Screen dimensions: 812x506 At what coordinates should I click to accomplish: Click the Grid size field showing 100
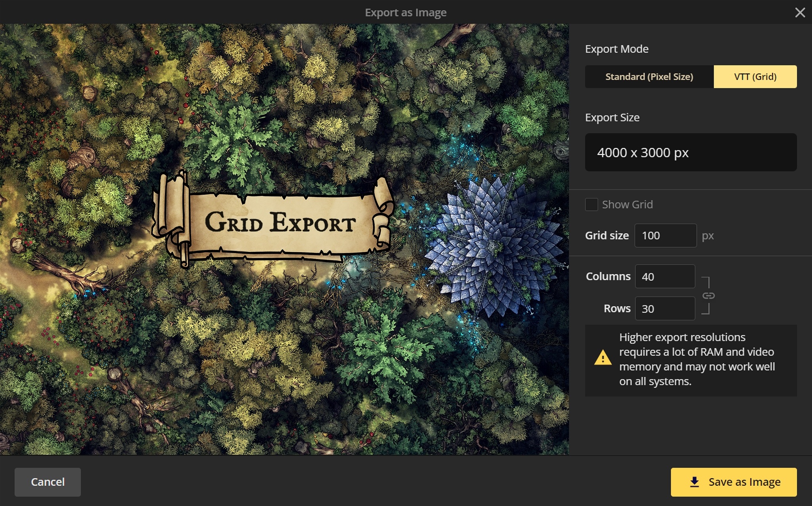(x=666, y=235)
